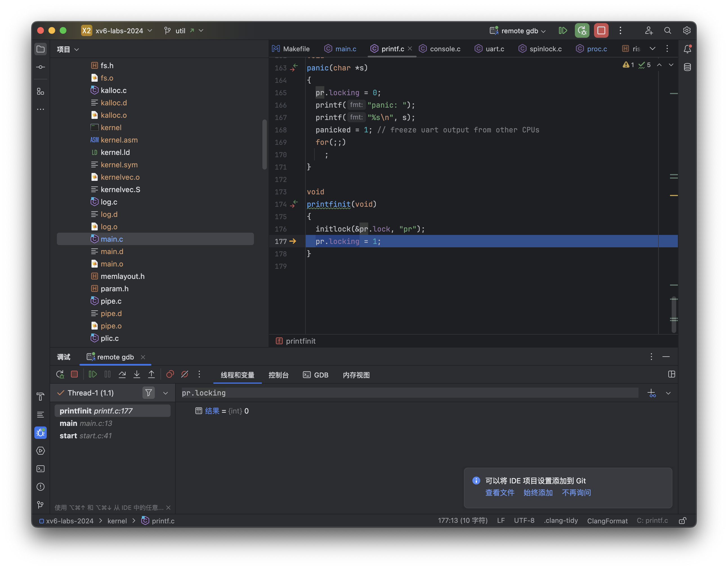
Task: Expand the 项目 view dropdown
Action: coord(68,49)
